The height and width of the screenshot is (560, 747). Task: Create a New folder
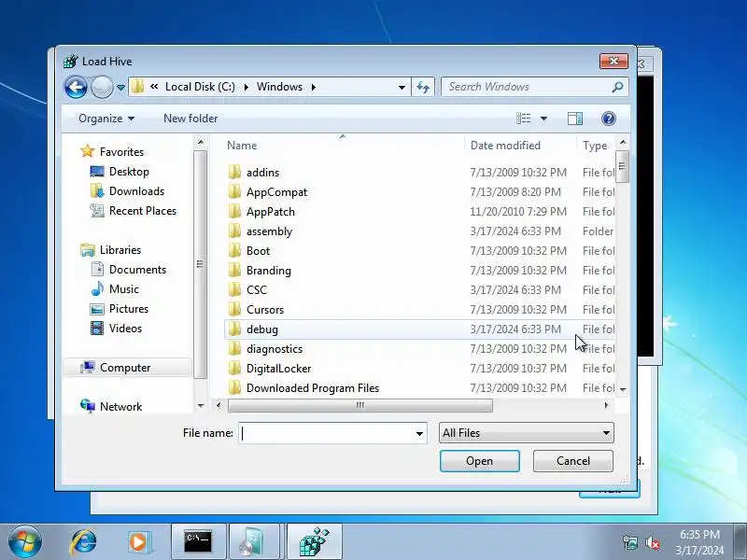(x=190, y=119)
